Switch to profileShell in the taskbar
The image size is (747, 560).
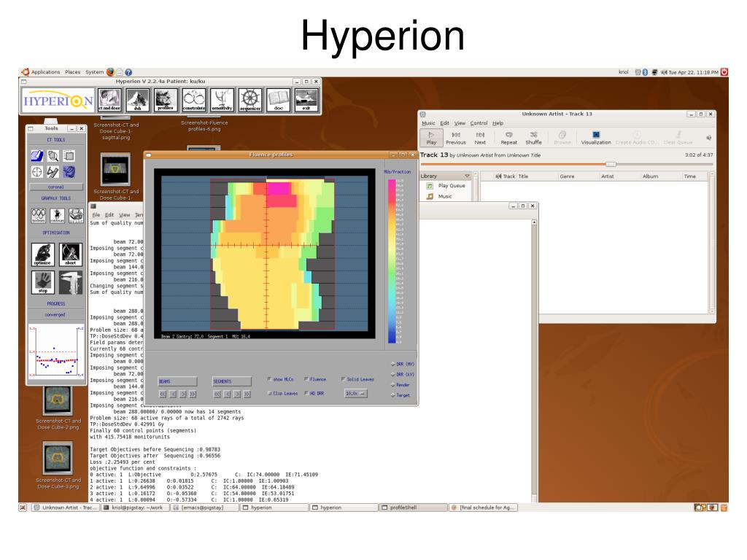point(413,507)
